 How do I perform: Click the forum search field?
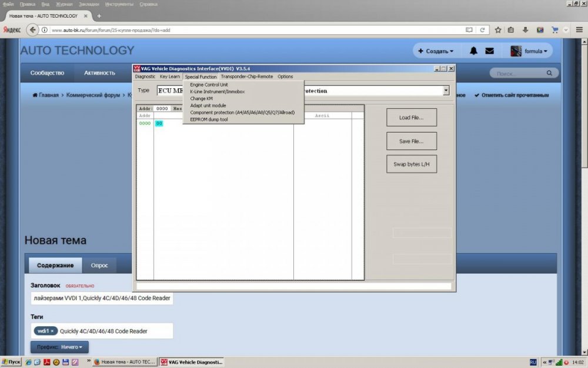(519, 73)
